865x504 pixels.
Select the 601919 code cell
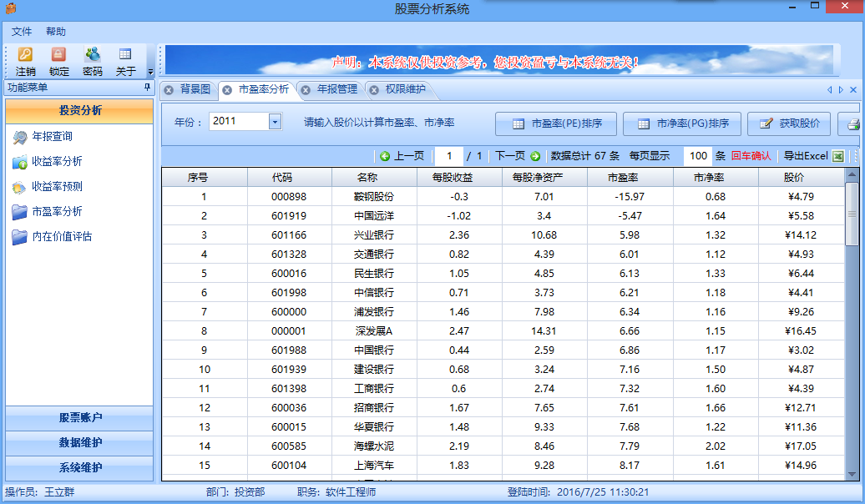(x=289, y=216)
